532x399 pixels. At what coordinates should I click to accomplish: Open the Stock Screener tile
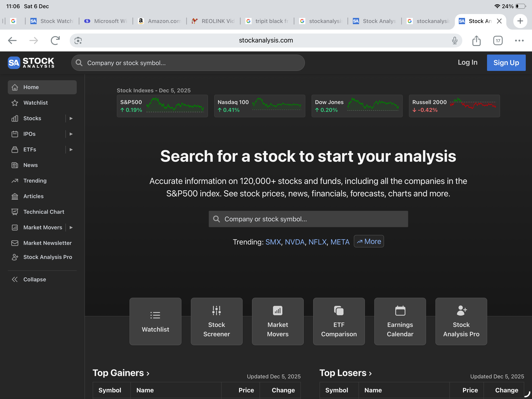coord(217,321)
